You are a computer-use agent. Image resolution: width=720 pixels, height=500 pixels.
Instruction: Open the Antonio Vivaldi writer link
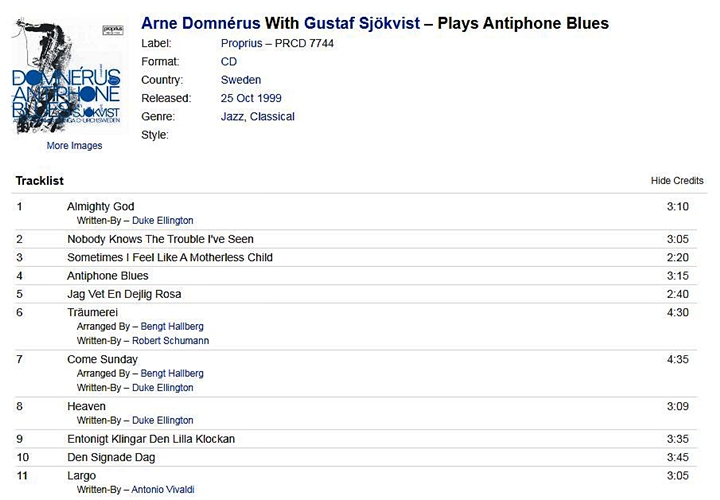(163, 489)
